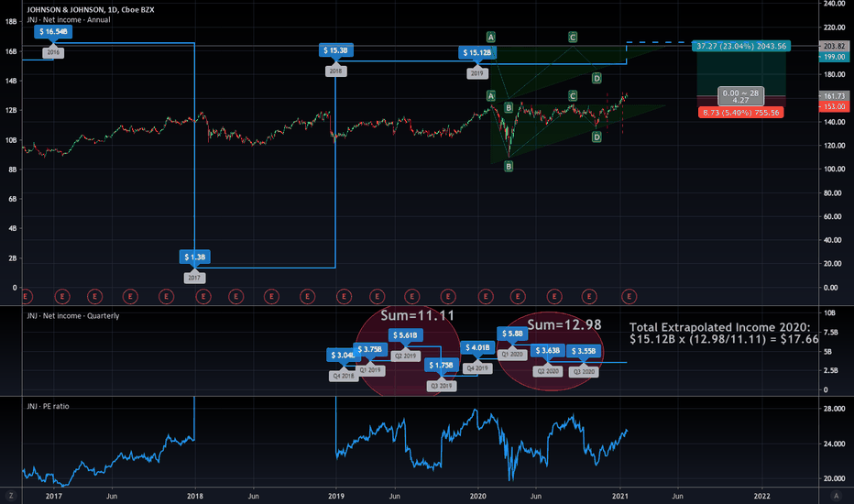Click the red 153.00 price label
Viewport: 854px width, 504px height.
tap(835, 106)
